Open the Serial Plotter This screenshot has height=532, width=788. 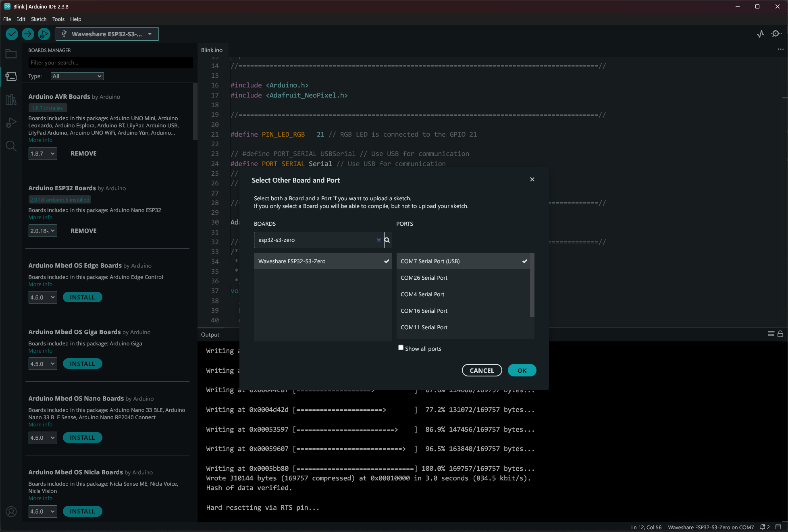760,34
